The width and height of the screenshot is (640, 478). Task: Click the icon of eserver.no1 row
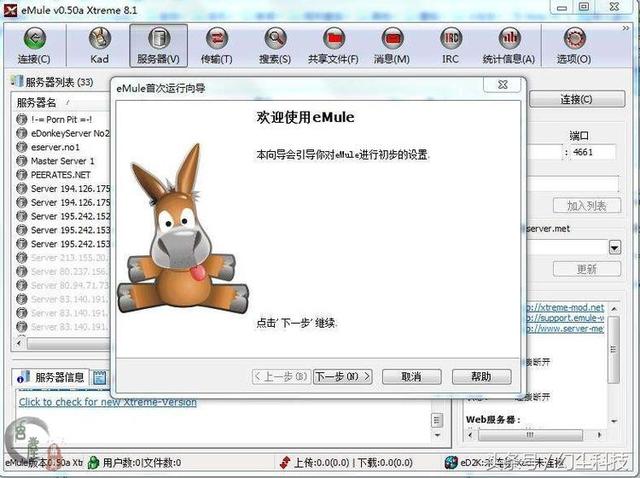(x=22, y=147)
